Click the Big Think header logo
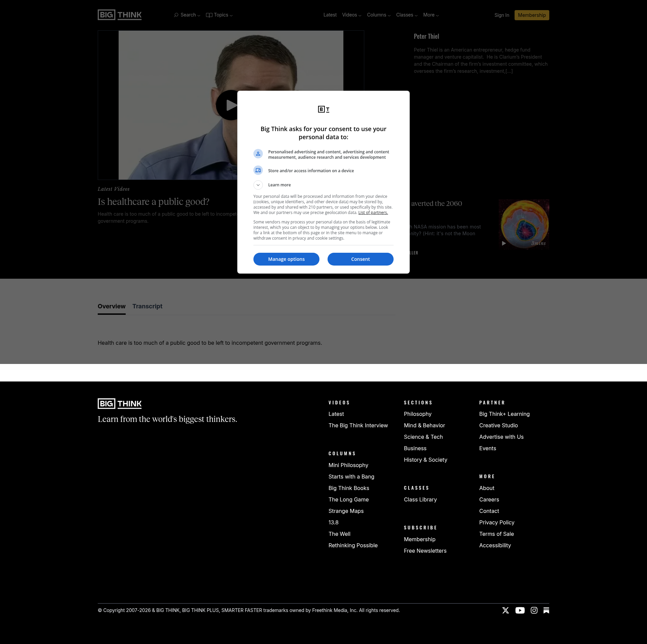This screenshot has width=647, height=644. [120, 15]
